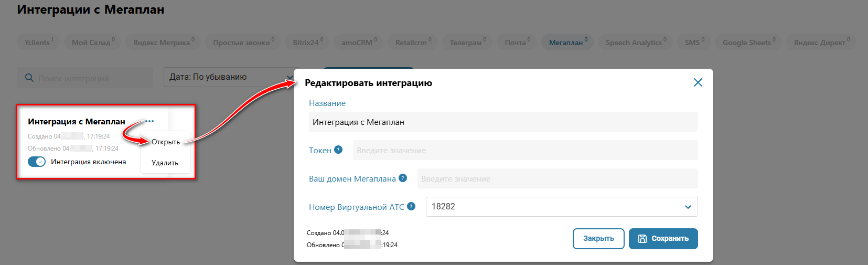Toggle the Интеграция включена switch

37,162
